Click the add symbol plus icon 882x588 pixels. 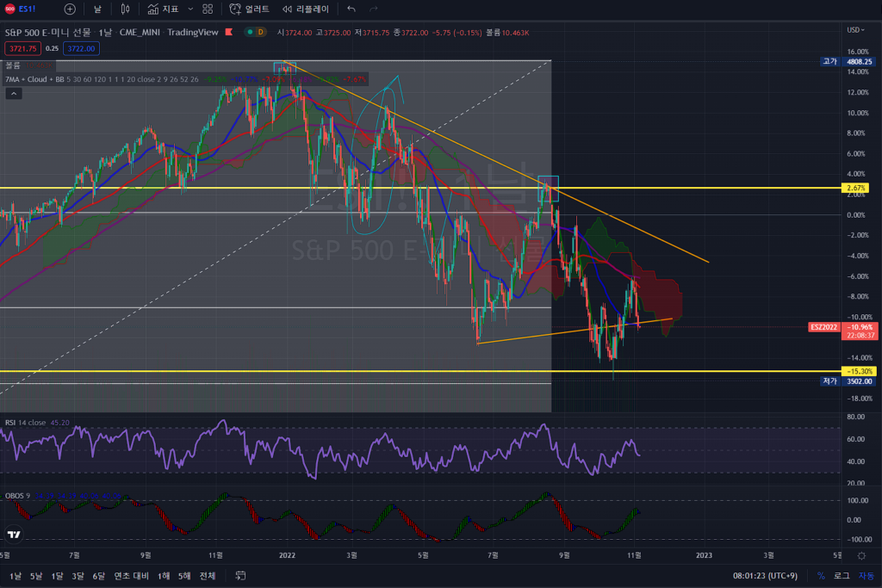[70, 9]
